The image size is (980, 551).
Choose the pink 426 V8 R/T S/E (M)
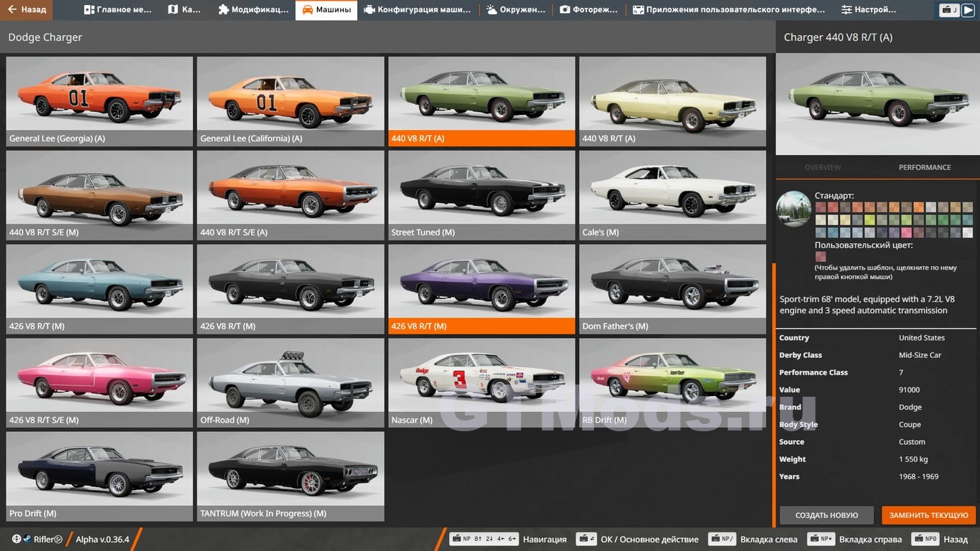point(100,383)
